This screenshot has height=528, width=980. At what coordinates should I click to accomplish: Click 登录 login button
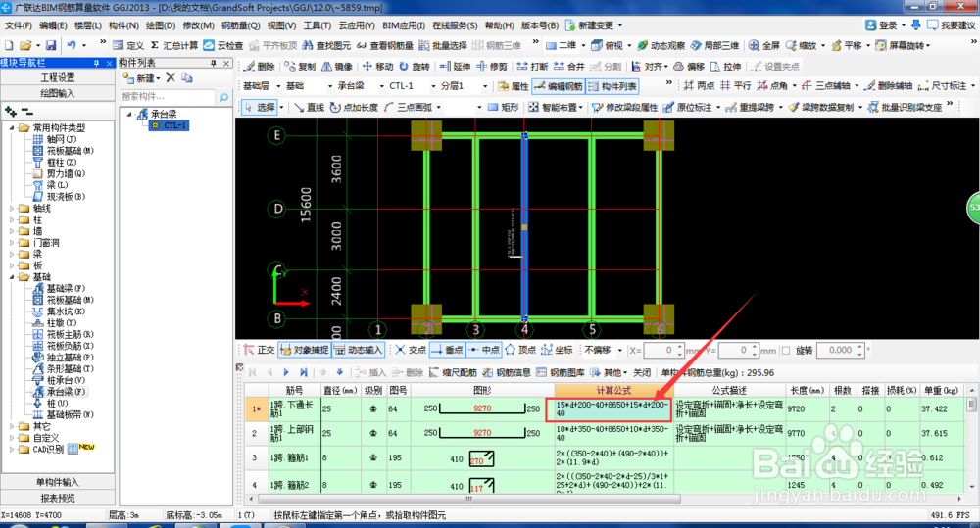click(882, 25)
